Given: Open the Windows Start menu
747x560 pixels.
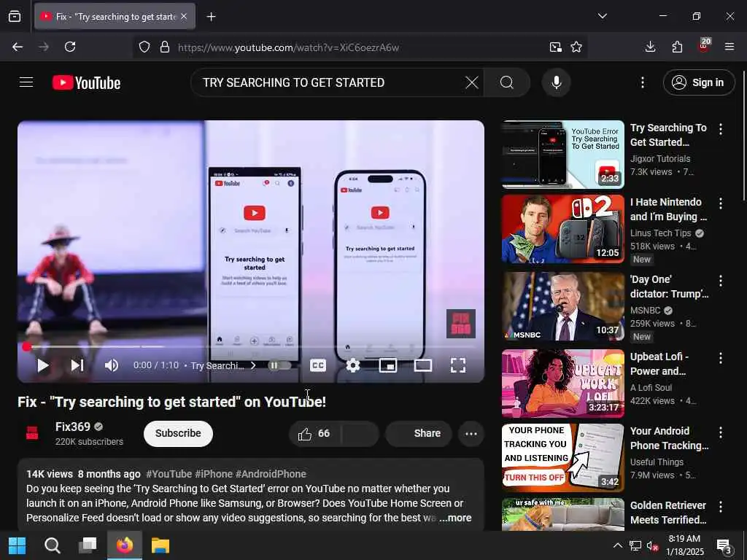Looking at the screenshot, I should point(18,545).
